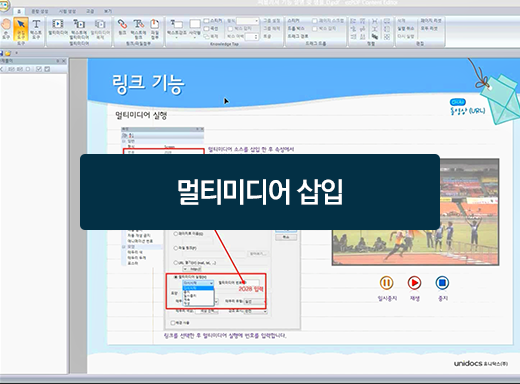
Task: Open the style dropdown in Knowledge Tap group
Action: [x=247, y=21]
